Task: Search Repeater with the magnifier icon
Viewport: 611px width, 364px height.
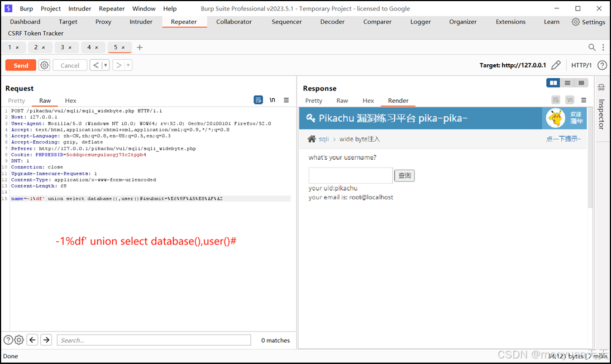Action: click(x=591, y=47)
